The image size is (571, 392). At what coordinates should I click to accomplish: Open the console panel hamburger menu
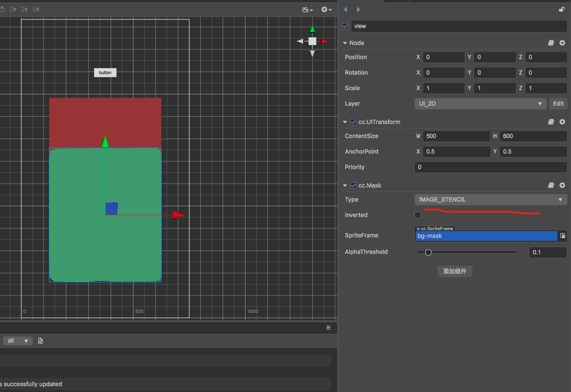point(328,328)
